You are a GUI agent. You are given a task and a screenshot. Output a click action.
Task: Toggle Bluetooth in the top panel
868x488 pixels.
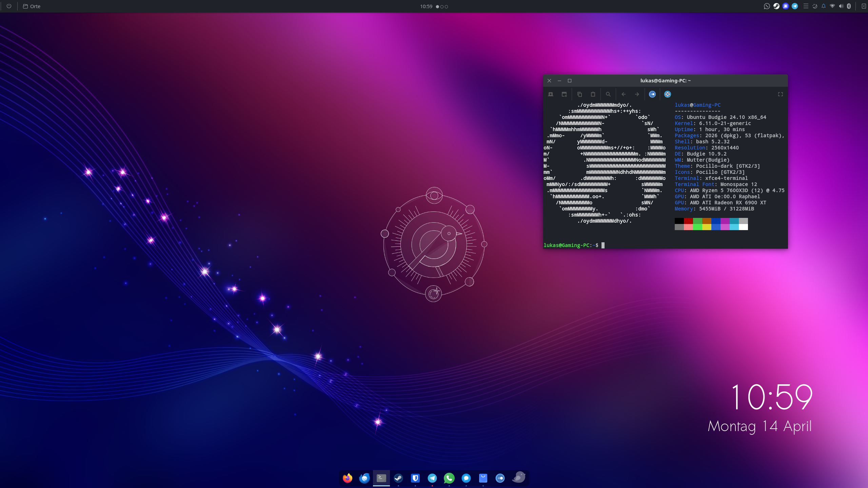(849, 6)
